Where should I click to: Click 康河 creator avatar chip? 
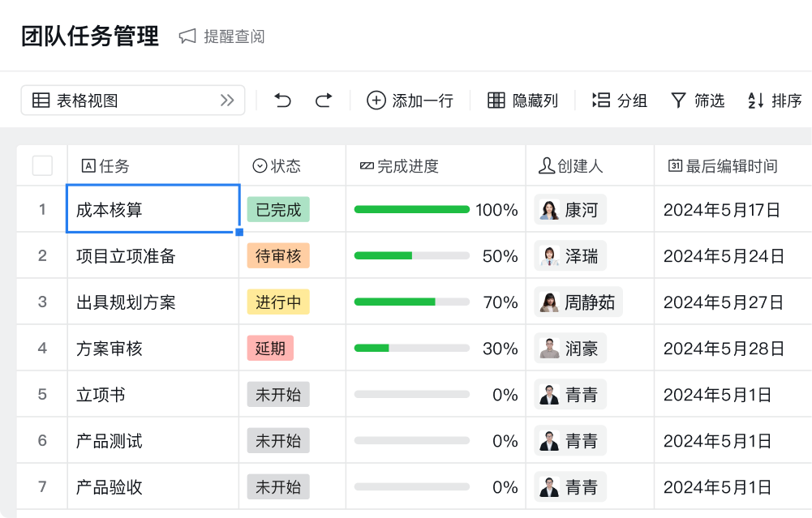tap(570, 210)
